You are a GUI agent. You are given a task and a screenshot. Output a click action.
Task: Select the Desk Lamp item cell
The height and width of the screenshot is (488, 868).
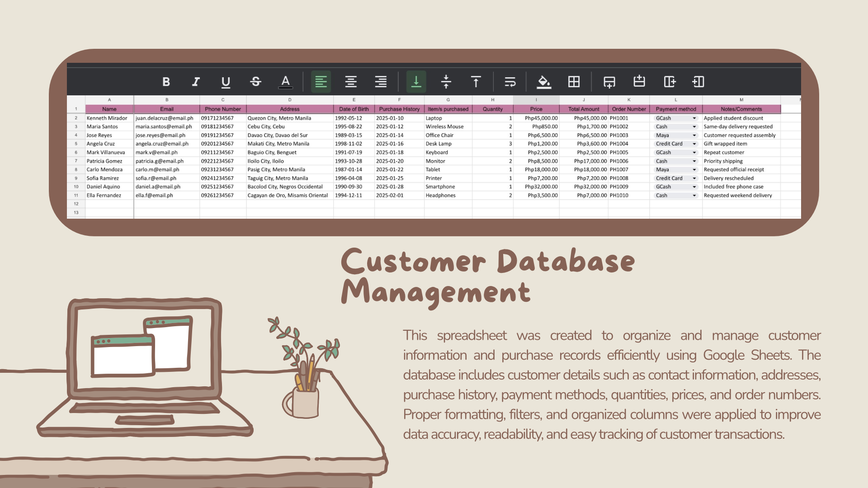click(x=448, y=144)
